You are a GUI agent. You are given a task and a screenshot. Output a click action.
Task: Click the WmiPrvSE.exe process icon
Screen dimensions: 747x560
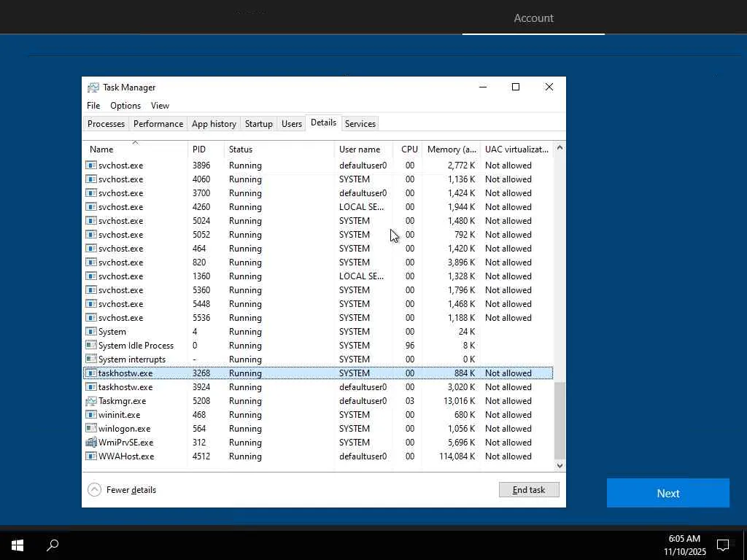[91, 443]
